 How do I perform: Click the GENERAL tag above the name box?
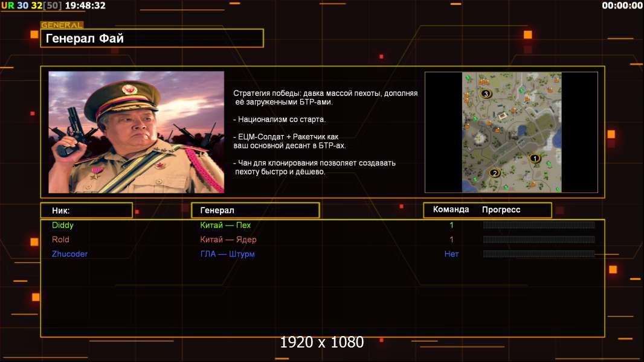click(x=62, y=25)
